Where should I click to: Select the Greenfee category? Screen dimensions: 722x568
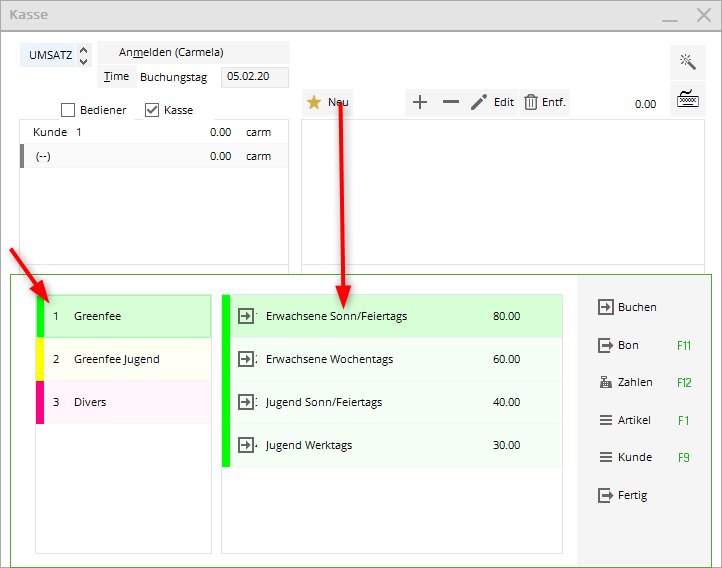click(124, 316)
